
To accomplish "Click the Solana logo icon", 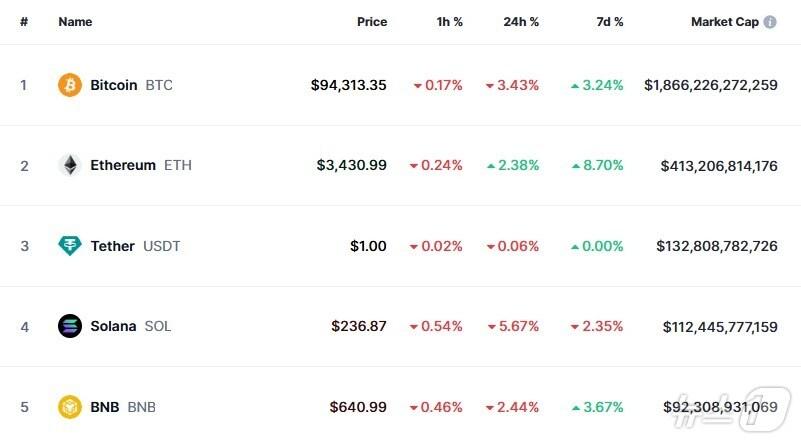I will tap(69, 326).
